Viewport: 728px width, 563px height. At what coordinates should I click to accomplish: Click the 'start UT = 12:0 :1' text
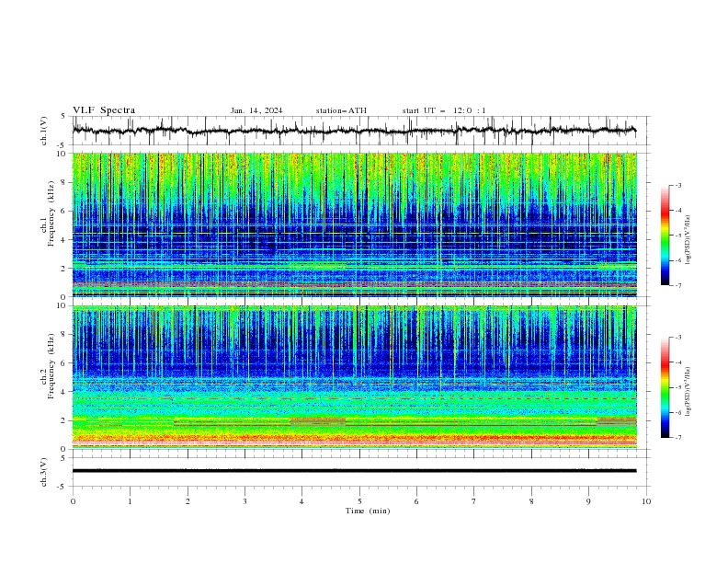click(444, 110)
